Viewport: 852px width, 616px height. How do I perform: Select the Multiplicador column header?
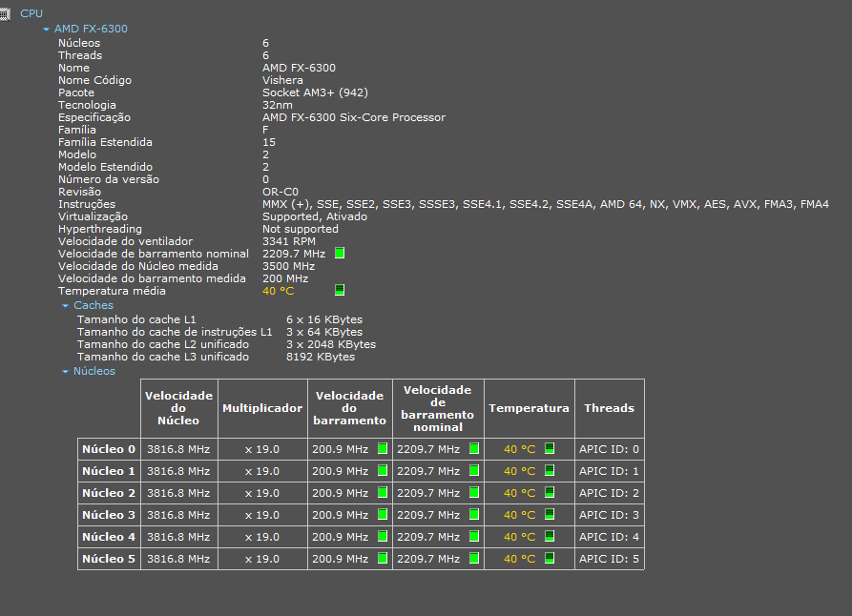coord(262,408)
